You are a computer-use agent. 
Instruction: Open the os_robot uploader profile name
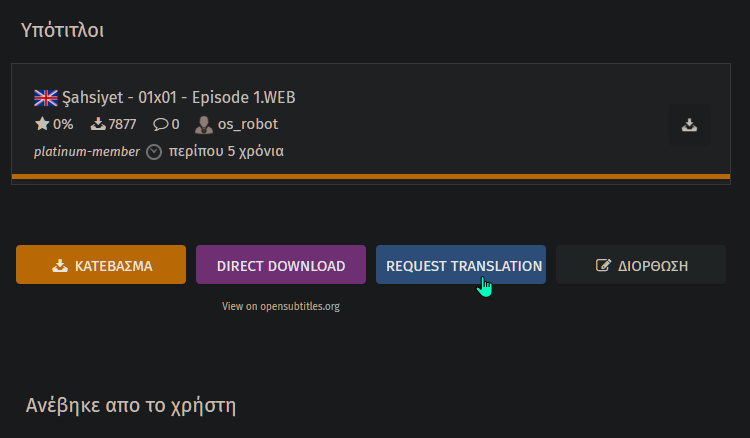point(248,124)
